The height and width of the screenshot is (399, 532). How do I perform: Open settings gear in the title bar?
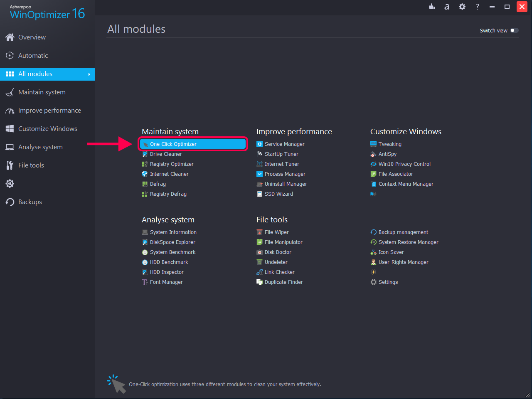462,7
